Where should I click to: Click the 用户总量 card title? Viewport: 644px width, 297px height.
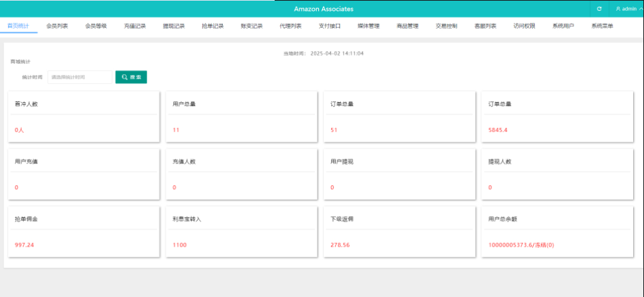184,104
